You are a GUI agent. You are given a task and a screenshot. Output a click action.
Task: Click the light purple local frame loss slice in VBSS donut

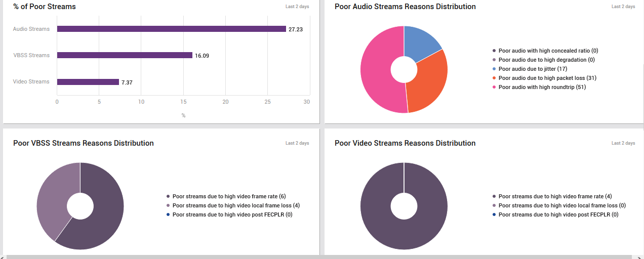point(53,197)
